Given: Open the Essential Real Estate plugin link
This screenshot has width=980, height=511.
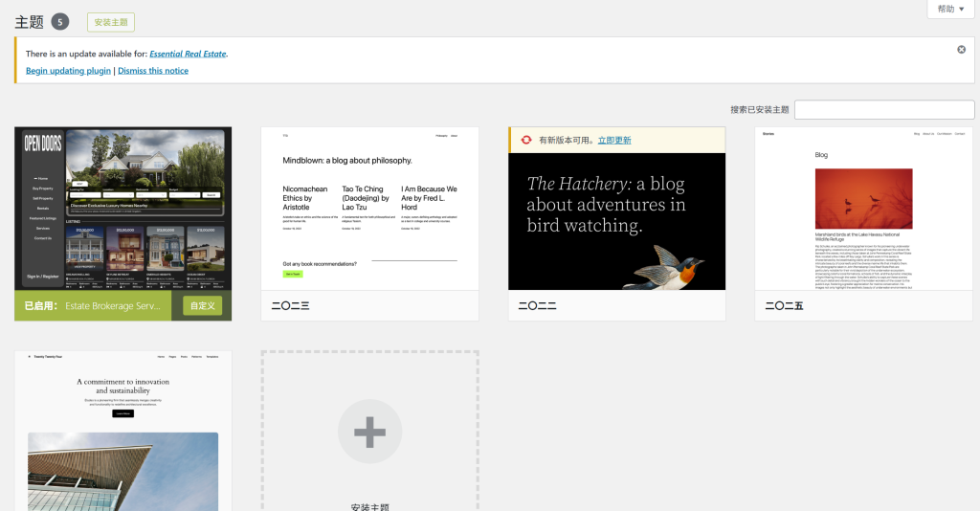Looking at the screenshot, I should pyautogui.click(x=188, y=54).
